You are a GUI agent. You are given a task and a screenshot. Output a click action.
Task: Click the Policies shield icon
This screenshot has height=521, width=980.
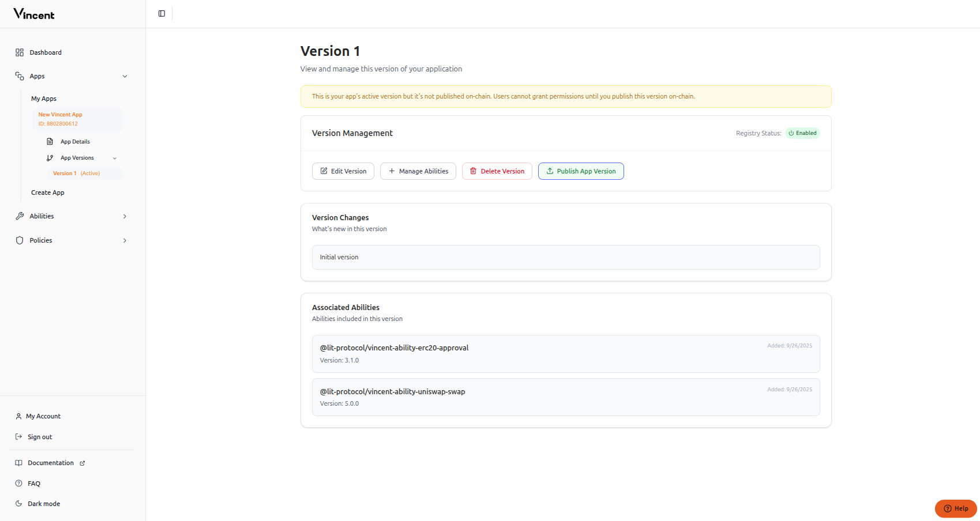click(19, 240)
